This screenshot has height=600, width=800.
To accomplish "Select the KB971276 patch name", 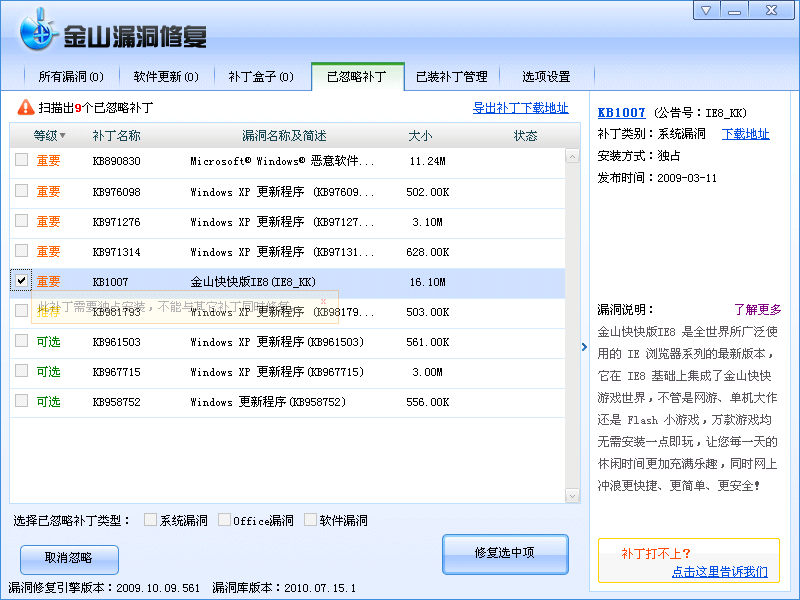I will click(116, 222).
